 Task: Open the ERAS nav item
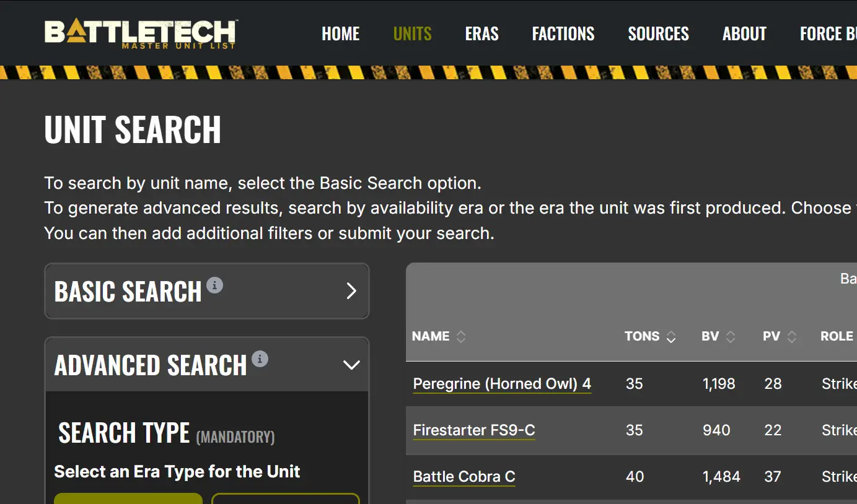[x=482, y=33]
